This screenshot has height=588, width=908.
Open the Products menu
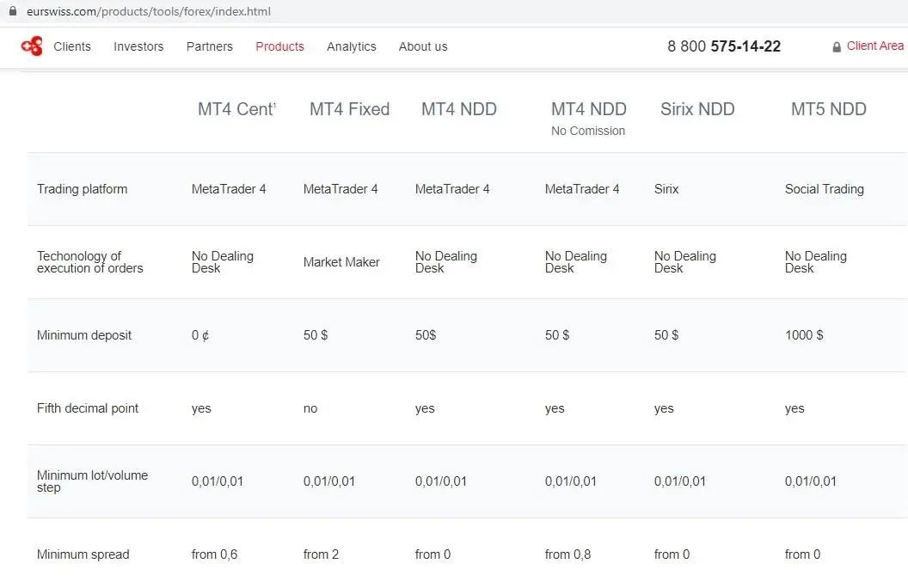click(279, 46)
